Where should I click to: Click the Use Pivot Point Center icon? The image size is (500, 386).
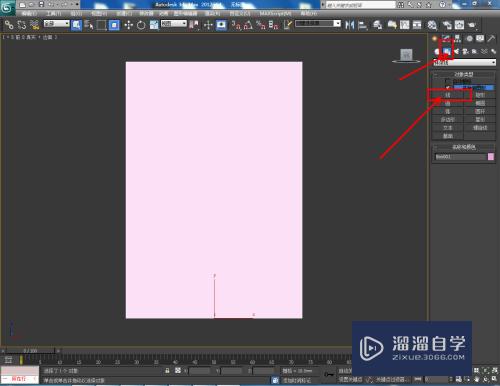[x=194, y=25]
